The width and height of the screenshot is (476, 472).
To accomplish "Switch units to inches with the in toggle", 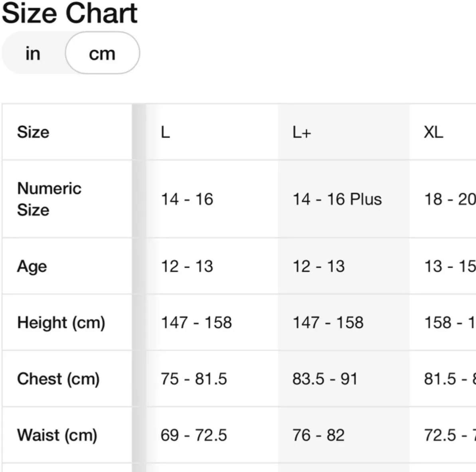I will [33, 54].
